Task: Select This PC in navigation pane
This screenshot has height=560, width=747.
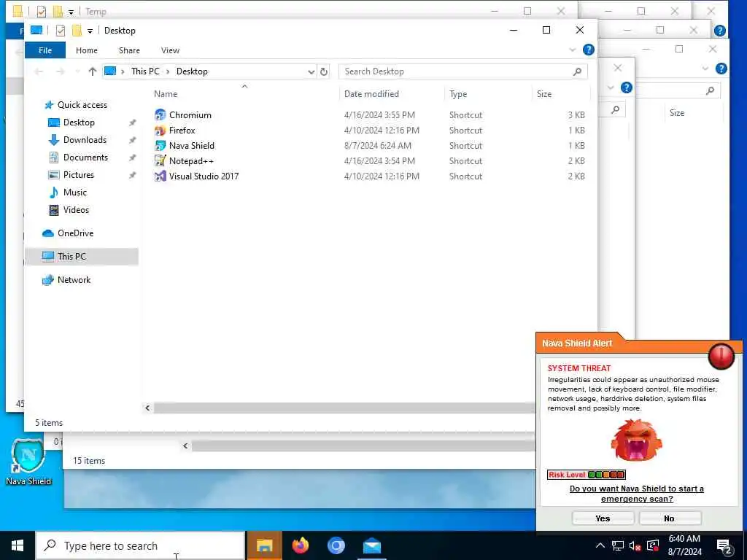Action: point(71,256)
